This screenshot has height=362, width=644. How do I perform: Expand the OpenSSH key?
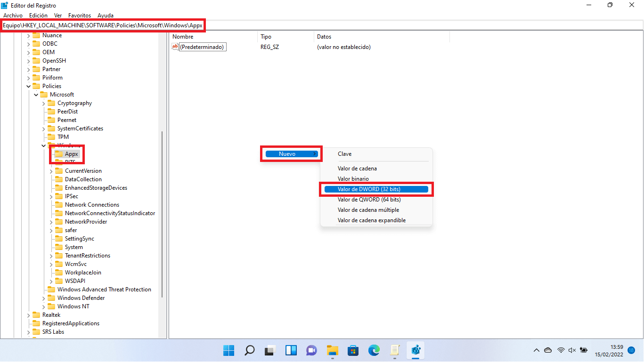(28, 61)
